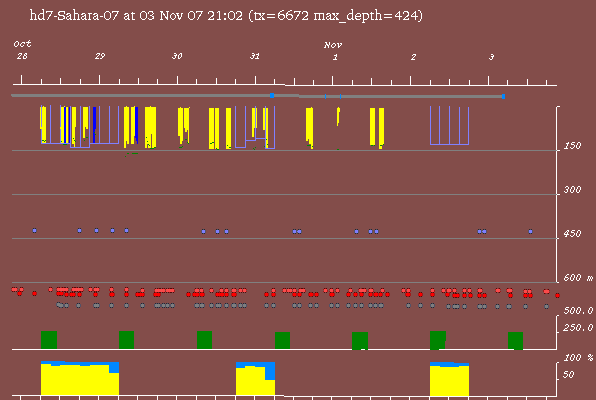This screenshot has height=400, width=596.
Task: Click the depth axis label "300"
Action: (572, 189)
